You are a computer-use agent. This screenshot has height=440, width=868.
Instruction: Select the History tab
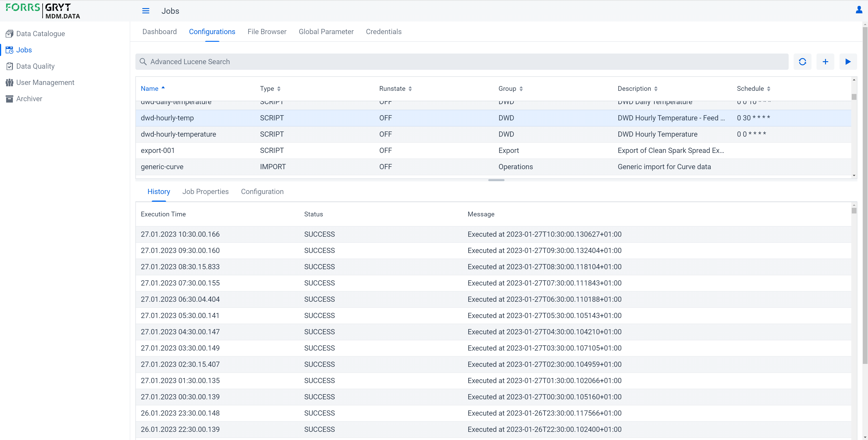tap(159, 192)
